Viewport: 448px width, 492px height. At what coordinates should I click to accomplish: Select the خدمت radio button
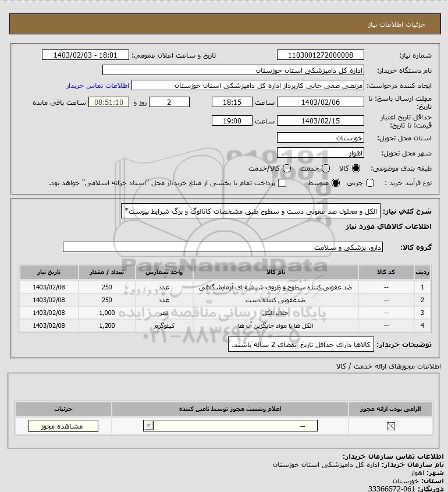pyautogui.click(x=326, y=168)
